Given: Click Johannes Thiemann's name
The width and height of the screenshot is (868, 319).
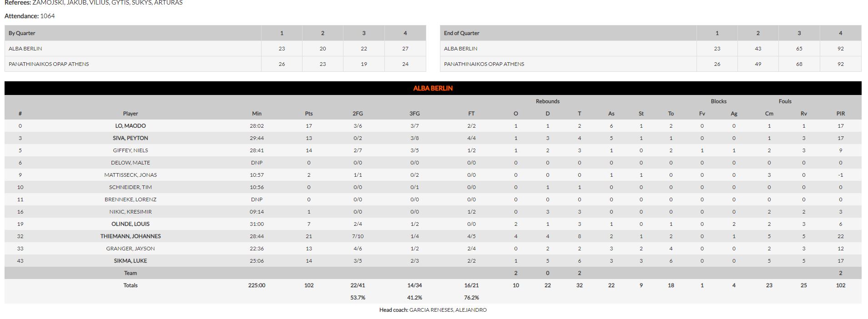Looking at the screenshot, I should pos(130,236).
